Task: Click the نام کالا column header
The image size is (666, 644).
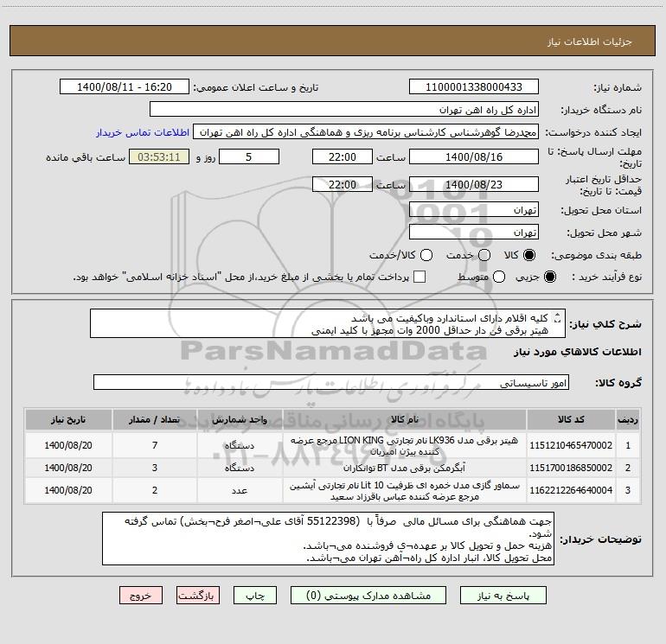Action: click(405, 419)
